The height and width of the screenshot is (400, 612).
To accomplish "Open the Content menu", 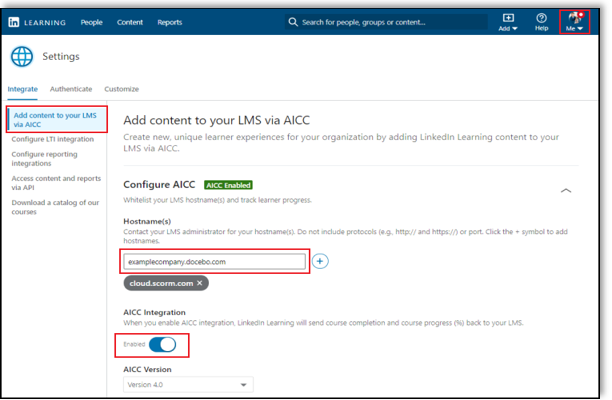I will (130, 22).
